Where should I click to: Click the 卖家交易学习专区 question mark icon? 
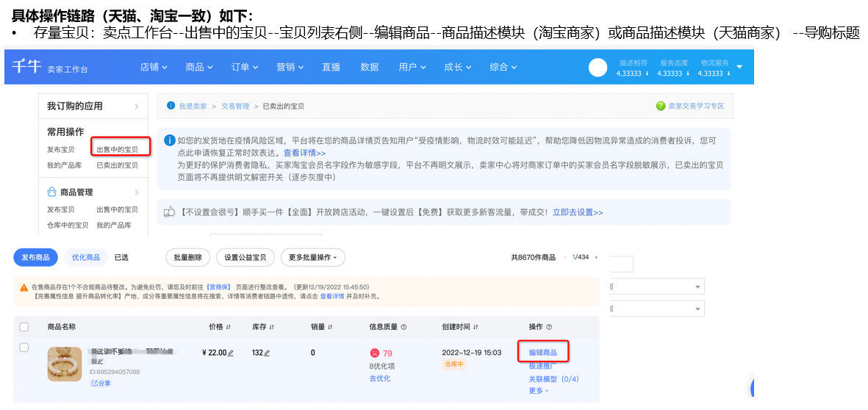(x=661, y=106)
